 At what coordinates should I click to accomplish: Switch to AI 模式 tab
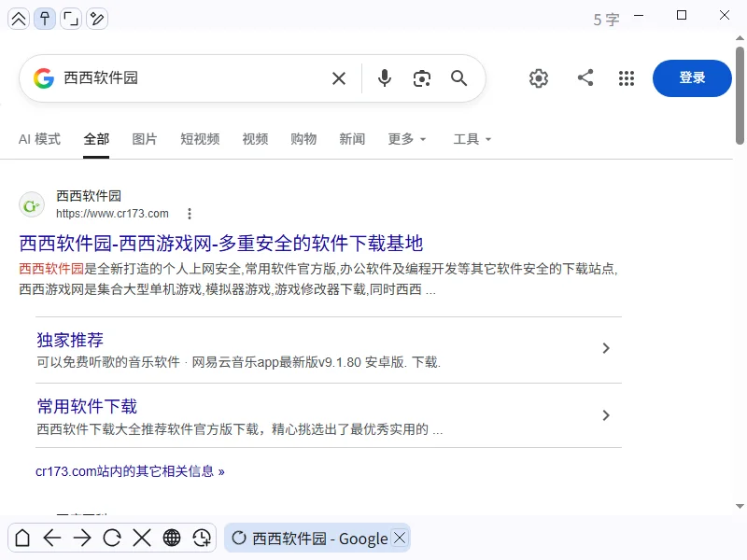(x=39, y=139)
